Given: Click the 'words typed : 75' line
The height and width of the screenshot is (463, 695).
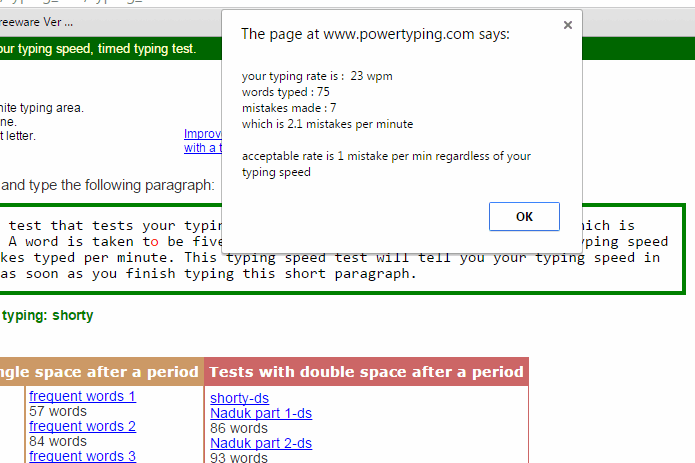Looking at the screenshot, I should coord(285,92).
